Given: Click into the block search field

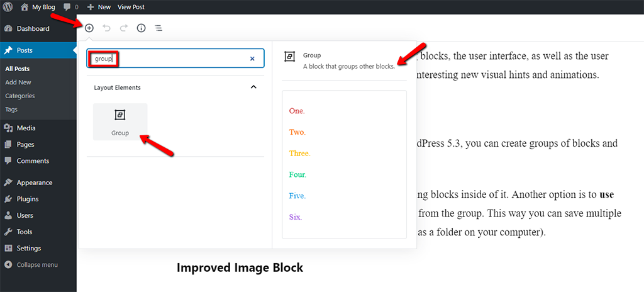Looking at the screenshot, I should tap(175, 59).
